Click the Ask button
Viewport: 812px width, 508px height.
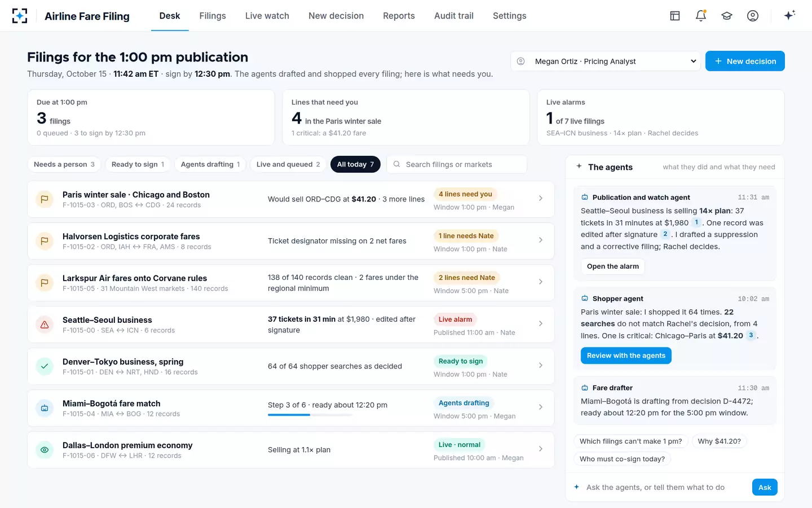[x=765, y=487]
